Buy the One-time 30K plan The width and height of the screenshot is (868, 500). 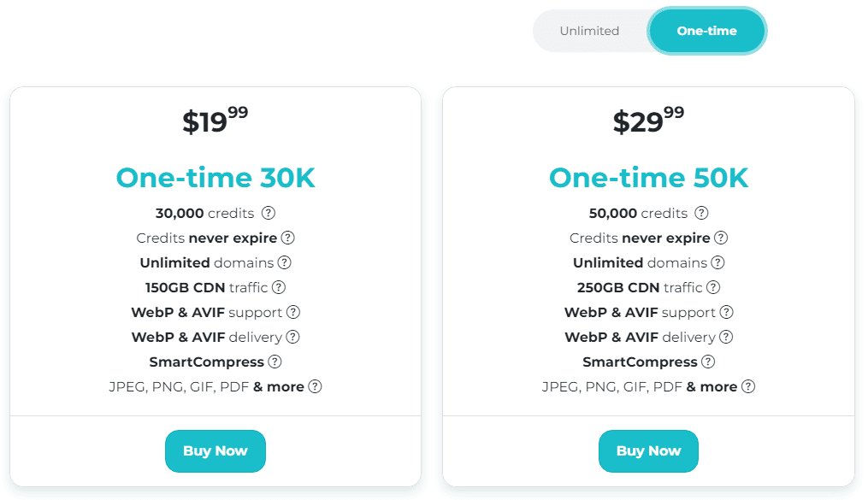(216, 450)
